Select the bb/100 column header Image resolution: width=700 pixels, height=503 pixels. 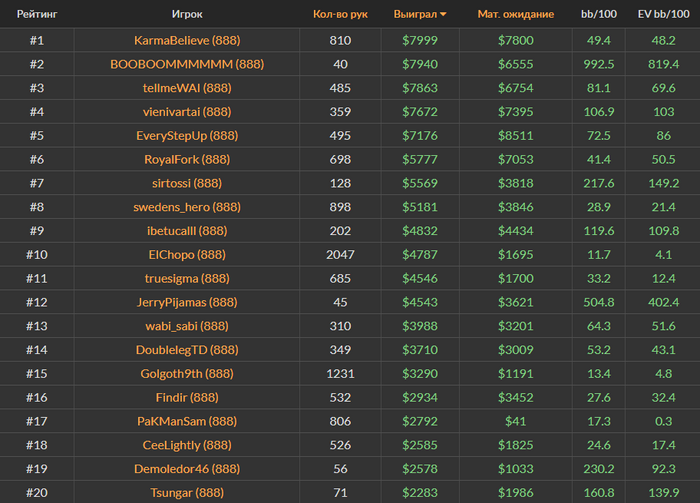point(599,14)
